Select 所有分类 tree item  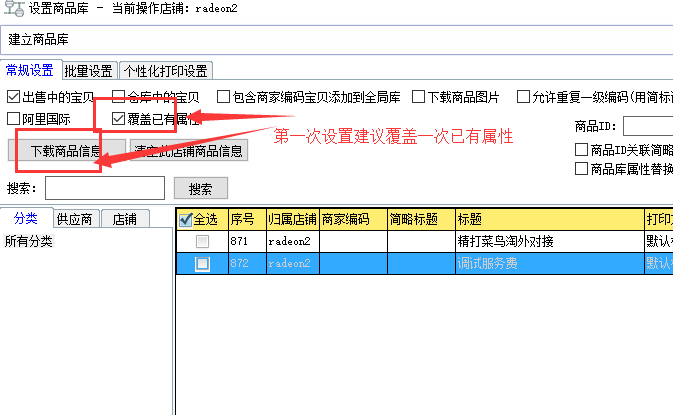point(29,241)
